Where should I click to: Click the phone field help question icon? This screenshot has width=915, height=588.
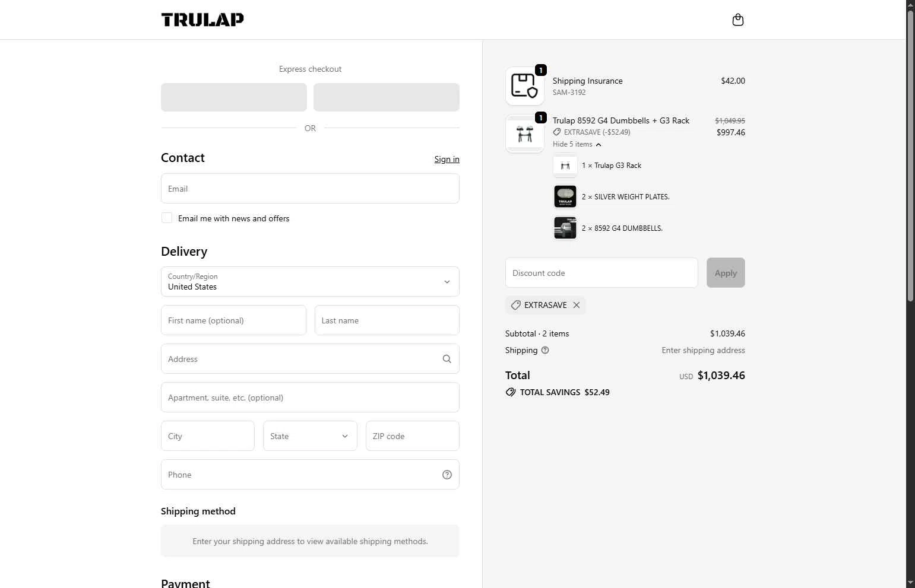[x=447, y=475]
